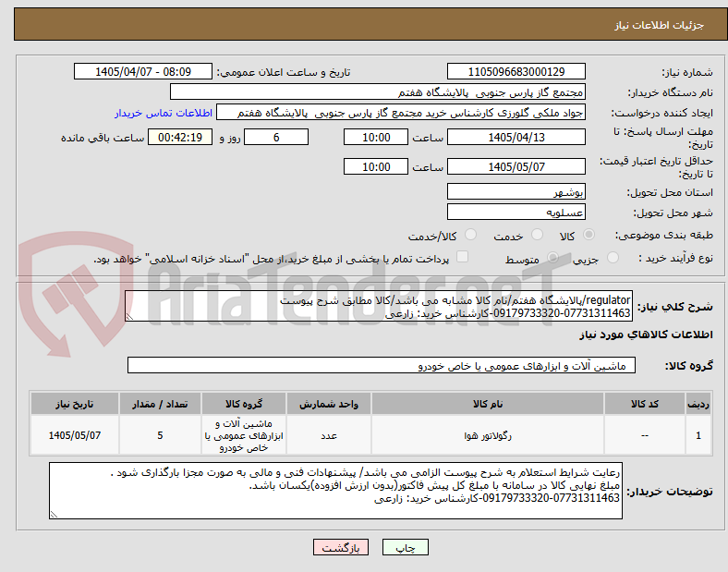Click the توضیحات خریدار label
Image resolution: width=728 pixels, height=572 pixels.
pos(670,492)
